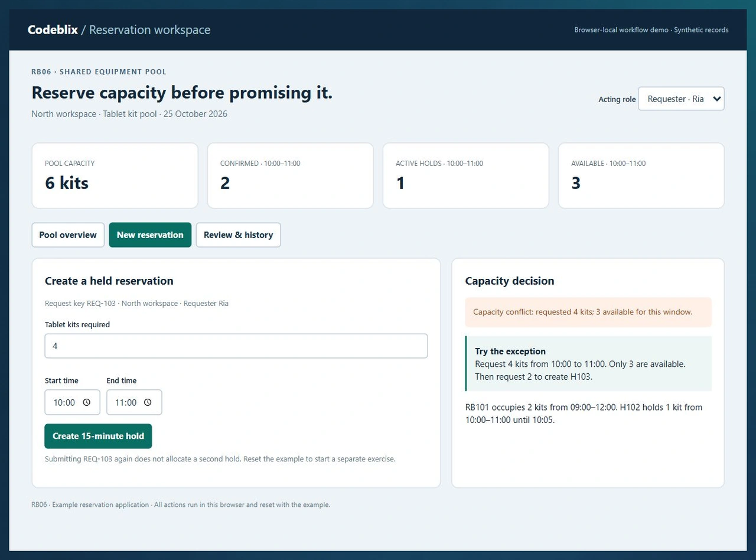Screen dimensions: 756x560
Task: Click the RB06 example reservation footer text
Action: click(181, 505)
